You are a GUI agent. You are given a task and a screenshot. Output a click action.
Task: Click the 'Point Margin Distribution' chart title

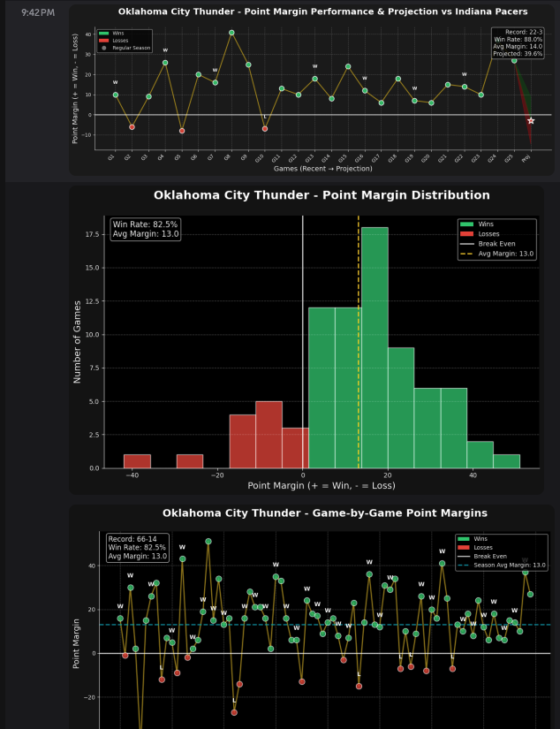322,194
